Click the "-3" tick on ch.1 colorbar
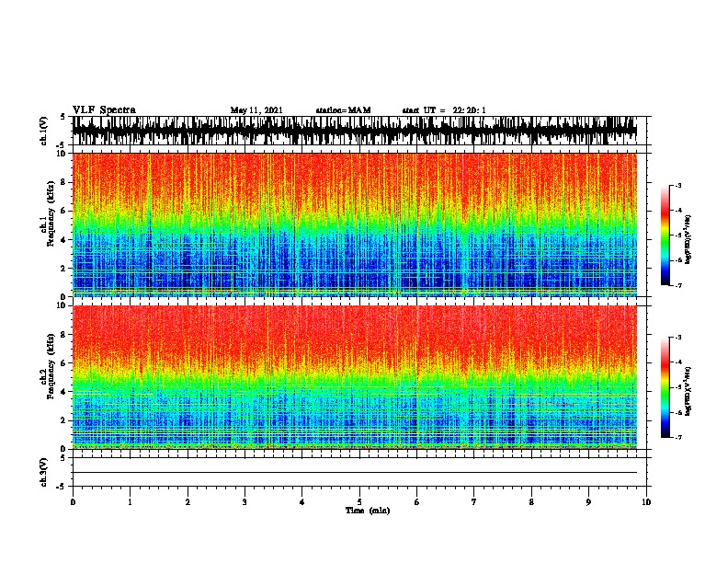This screenshot has width=728, height=563. 678,185
